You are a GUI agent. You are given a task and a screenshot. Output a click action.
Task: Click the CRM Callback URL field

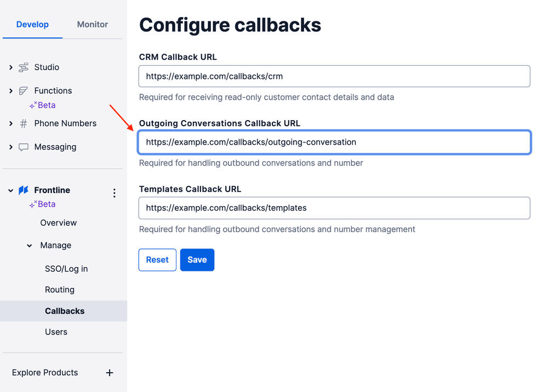coord(334,76)
